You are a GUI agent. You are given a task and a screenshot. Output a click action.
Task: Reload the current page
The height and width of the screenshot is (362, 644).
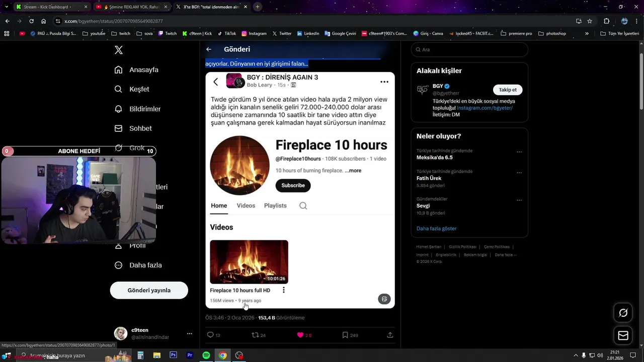[31, 21]
